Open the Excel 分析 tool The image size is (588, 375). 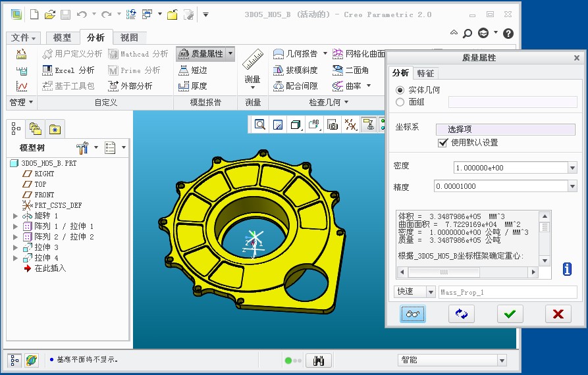(x=68, y=70)
